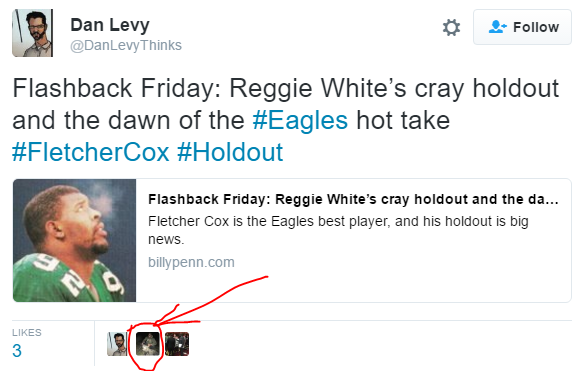Open the likes count number 3

click(17, 351)
